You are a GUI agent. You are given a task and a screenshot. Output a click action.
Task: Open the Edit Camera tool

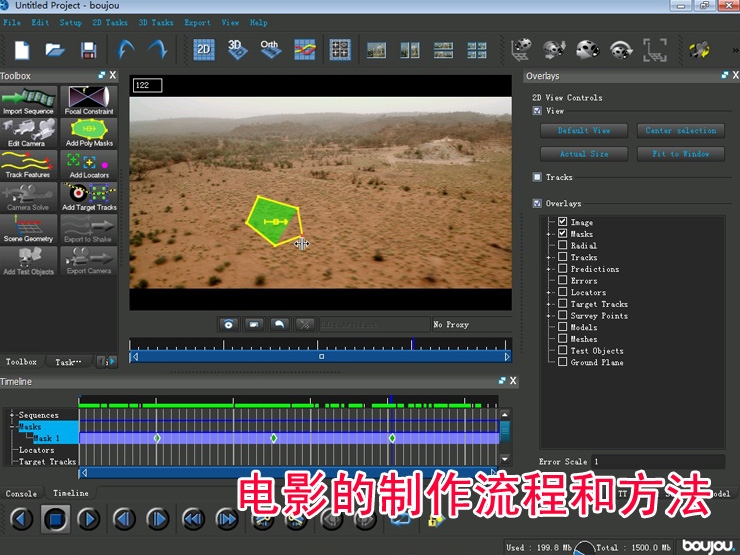pyautogui.click(x=29, y=133)
